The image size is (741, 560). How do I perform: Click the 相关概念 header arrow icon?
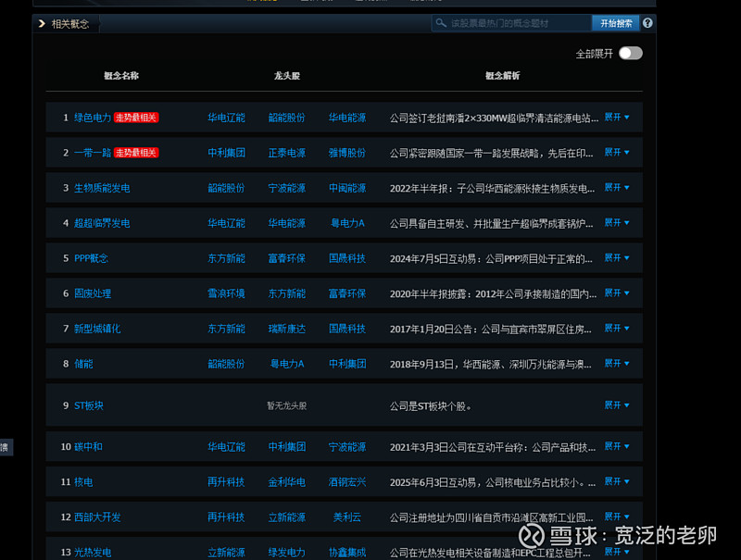[42, 24]
